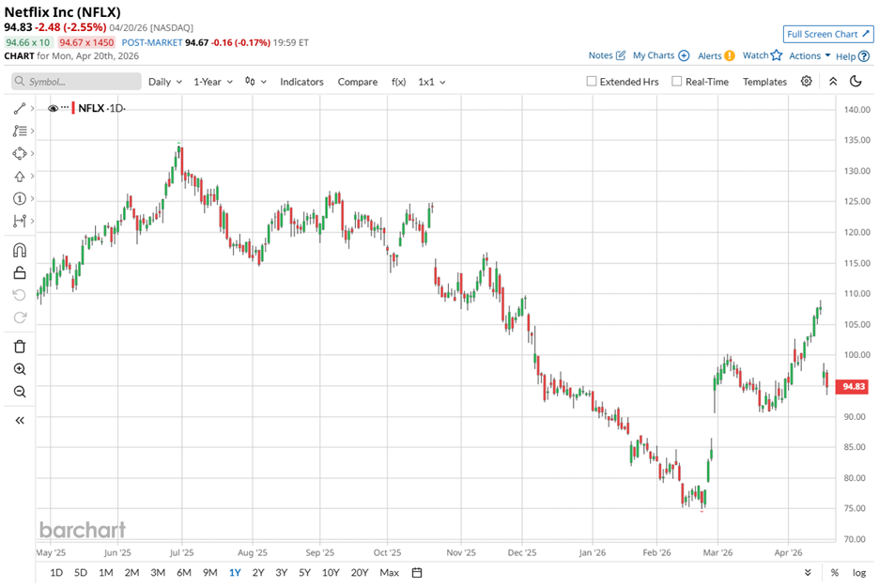Open the candlestick chart type selector

[x=255, y=82]
